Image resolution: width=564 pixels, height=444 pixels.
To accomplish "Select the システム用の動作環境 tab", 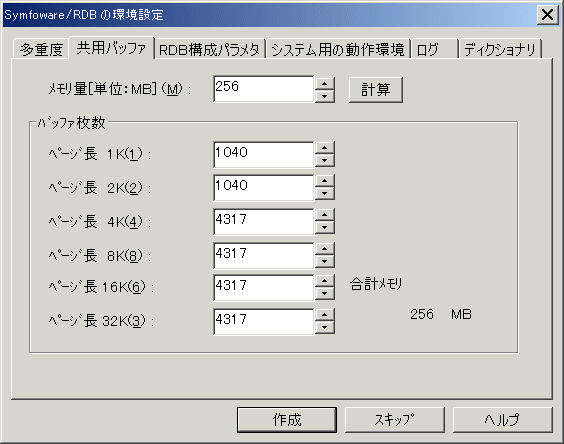I will [x=338, y=49].
